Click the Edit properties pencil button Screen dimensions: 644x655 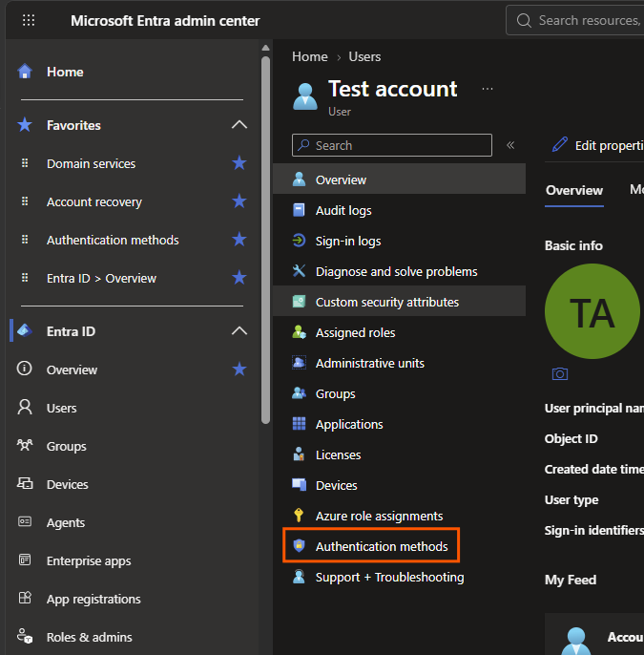(597, 145)
